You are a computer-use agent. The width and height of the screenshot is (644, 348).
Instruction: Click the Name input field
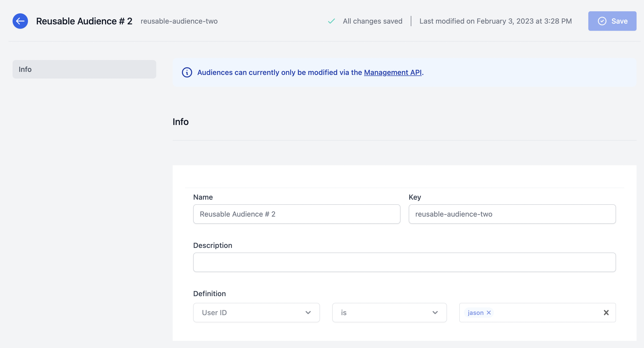click(297, 214)
